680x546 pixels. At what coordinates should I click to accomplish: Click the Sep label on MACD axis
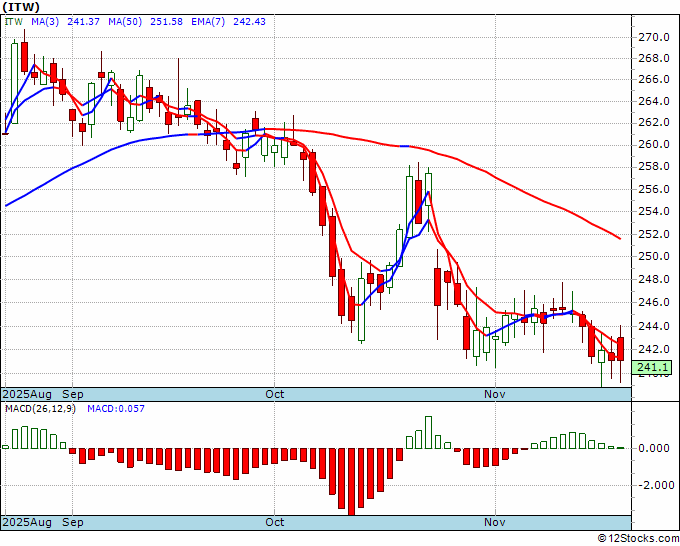(x=73, y=522)
